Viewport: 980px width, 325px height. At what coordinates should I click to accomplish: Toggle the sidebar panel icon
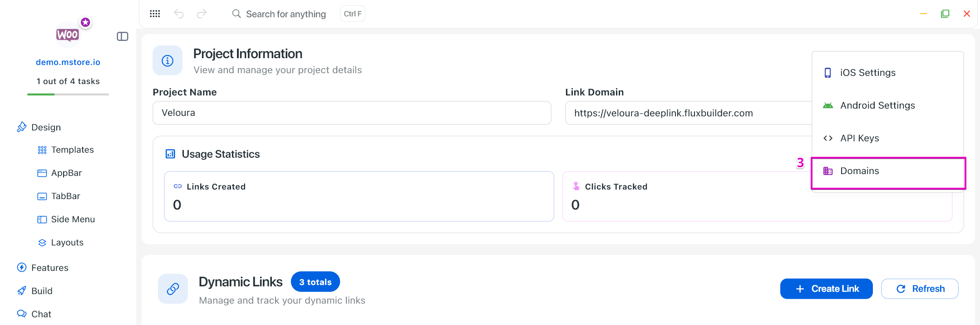pos(123,36)
